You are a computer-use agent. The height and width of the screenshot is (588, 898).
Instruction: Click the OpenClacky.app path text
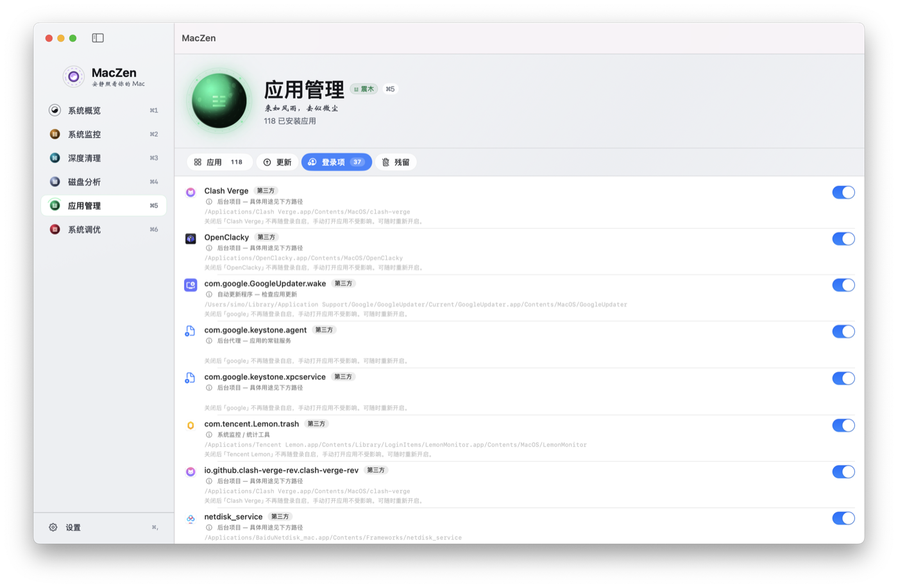[303, 258]
